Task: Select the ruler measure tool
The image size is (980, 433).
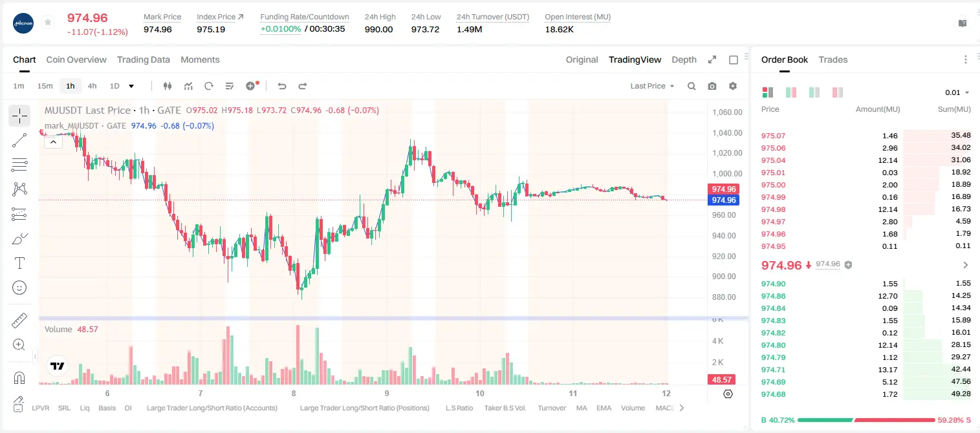Action: pyautogui.click(x=19, y=321)
